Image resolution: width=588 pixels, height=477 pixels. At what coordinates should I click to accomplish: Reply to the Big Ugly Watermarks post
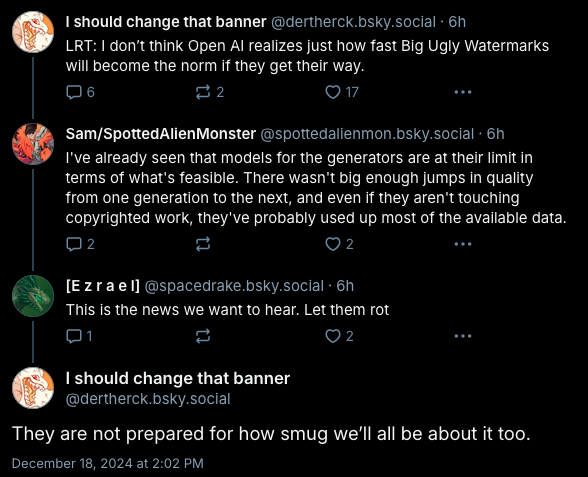[80, 92]
